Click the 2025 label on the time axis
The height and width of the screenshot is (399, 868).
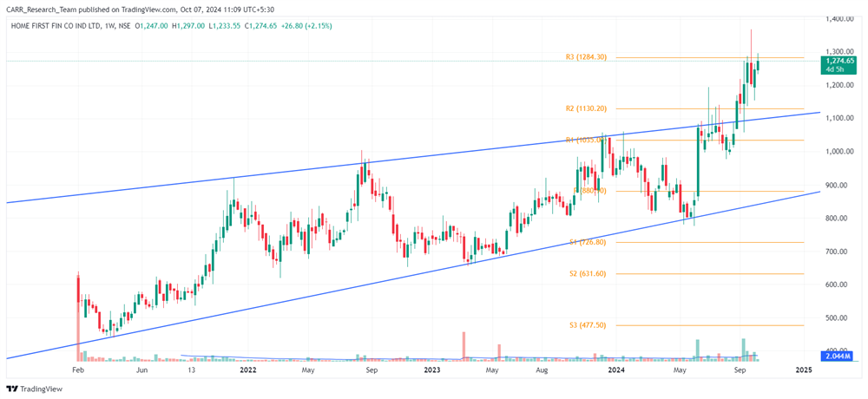[x=803, y=370]
